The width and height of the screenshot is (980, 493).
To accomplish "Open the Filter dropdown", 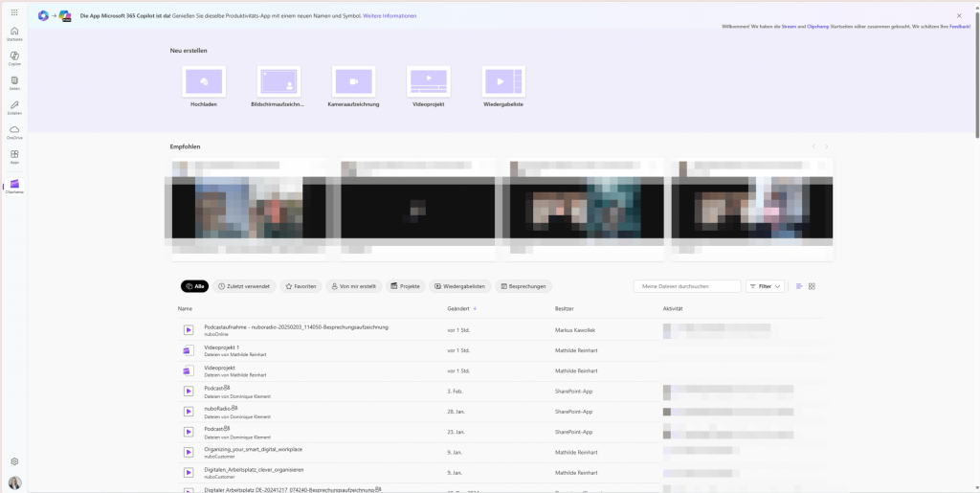I will pos(765,286).
